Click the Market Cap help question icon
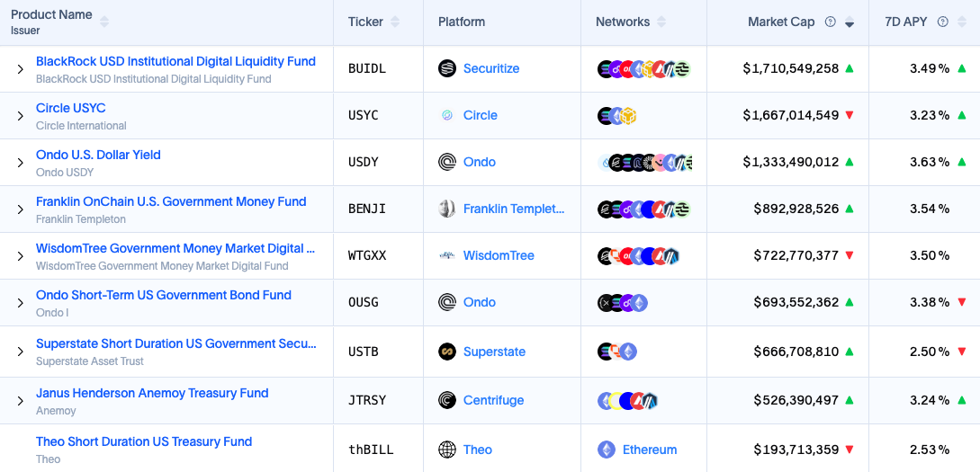The height and width of the screenshot is (472, 980). [830, 22]
